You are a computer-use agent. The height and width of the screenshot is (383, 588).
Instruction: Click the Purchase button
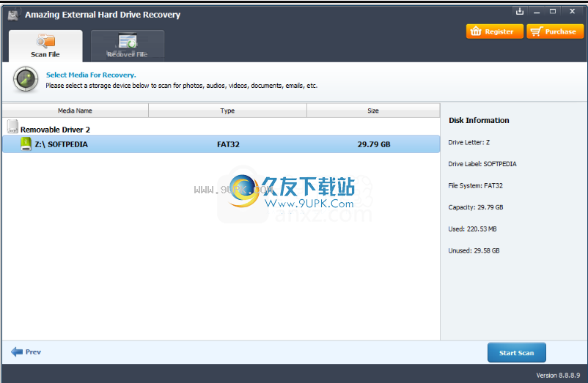pos(555,31)
